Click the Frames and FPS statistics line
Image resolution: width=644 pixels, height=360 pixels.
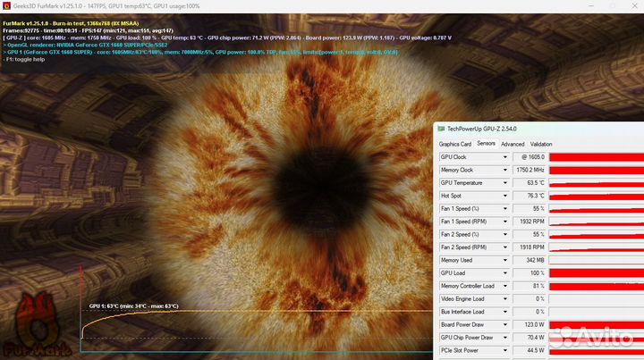click(88, 30)
